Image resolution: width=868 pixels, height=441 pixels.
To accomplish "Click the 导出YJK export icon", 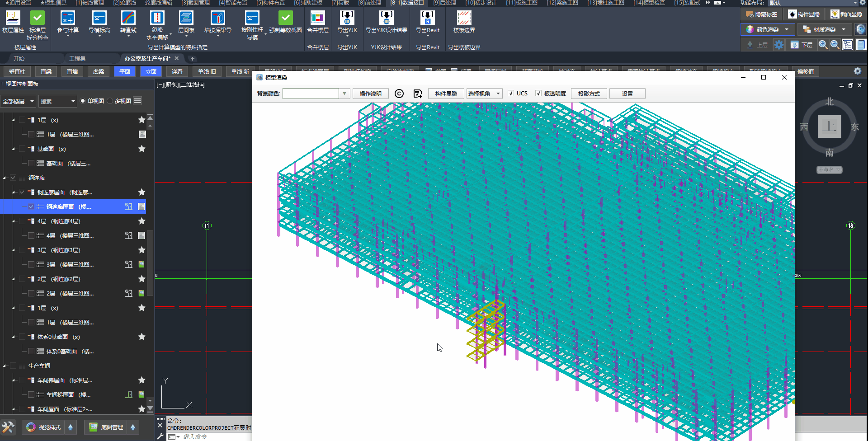I will tap(347, 19).
